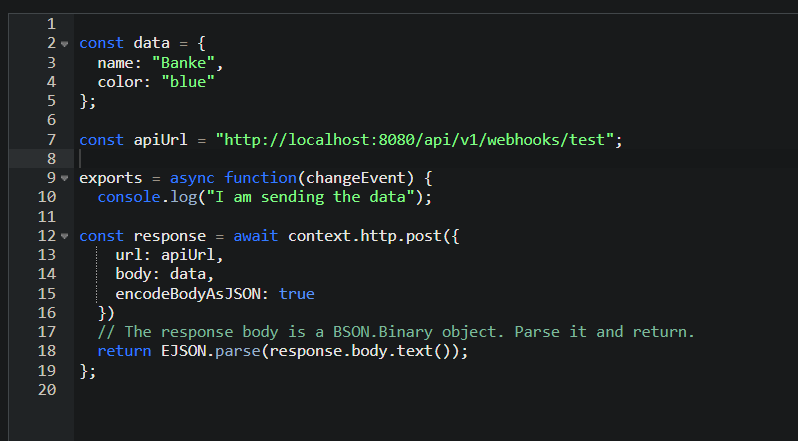Collapse the data object fold arrow on line 2
Screen dimensions: 798x441
(65, 44)
